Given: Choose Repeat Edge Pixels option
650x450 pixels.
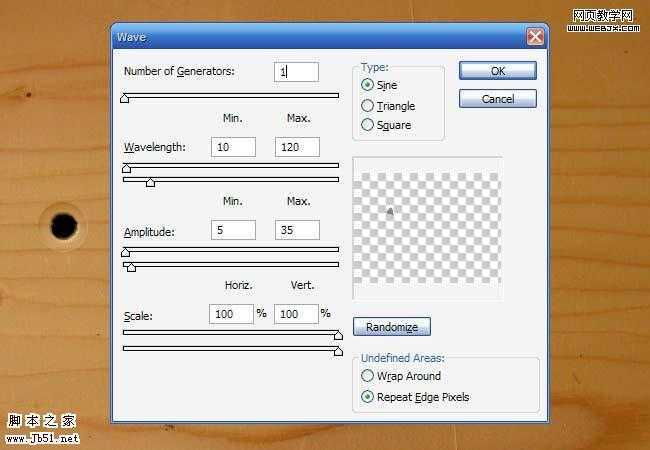Looking at the screenshot, I should pos(368,397).
